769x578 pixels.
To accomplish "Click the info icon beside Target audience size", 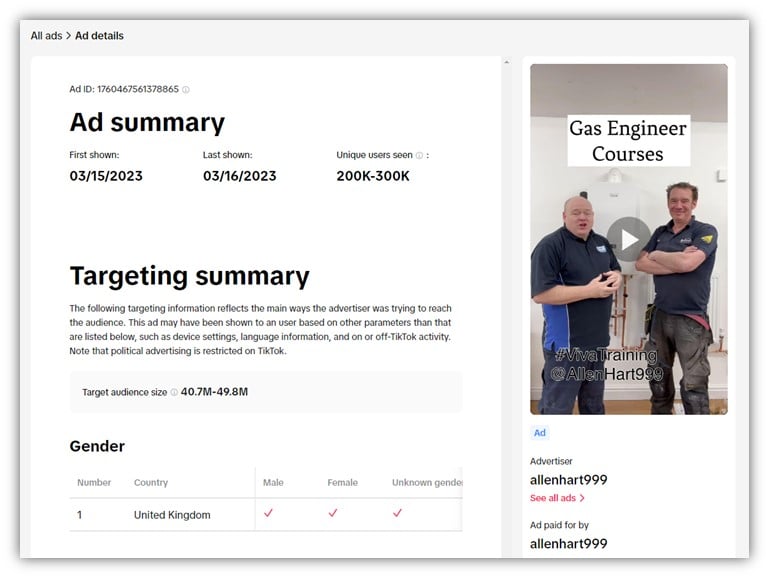I will click(x=174, y=392).
